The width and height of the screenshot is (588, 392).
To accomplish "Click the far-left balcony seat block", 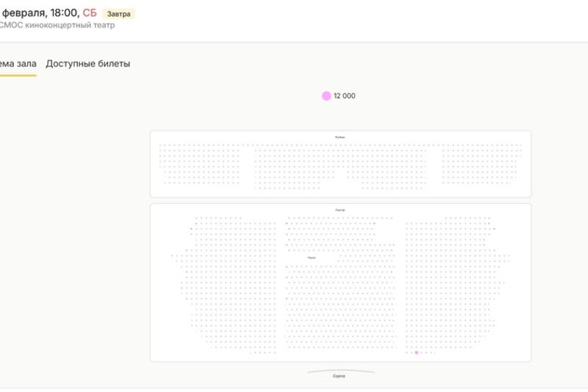I will 199,163.
